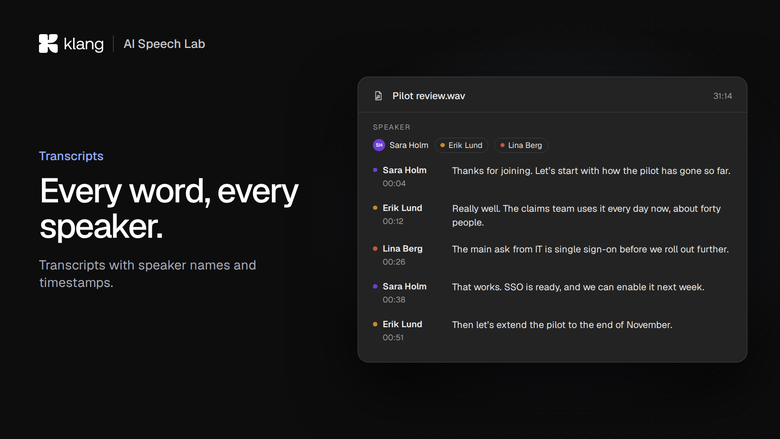Jump to timestamp 00:38
780x439 pixels.
pyautogui.click(x=394, y=300)
